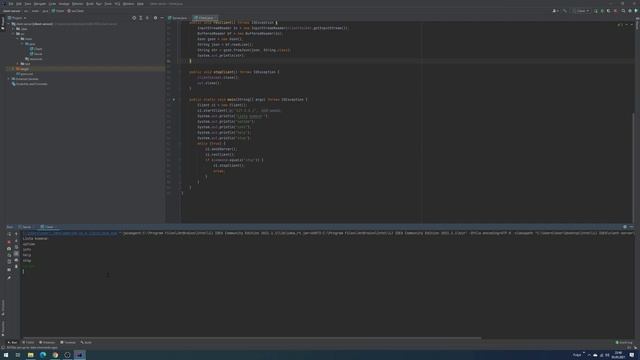Collapse the src folder
This screenshot has height=360, width=640.
coord(13,34)
